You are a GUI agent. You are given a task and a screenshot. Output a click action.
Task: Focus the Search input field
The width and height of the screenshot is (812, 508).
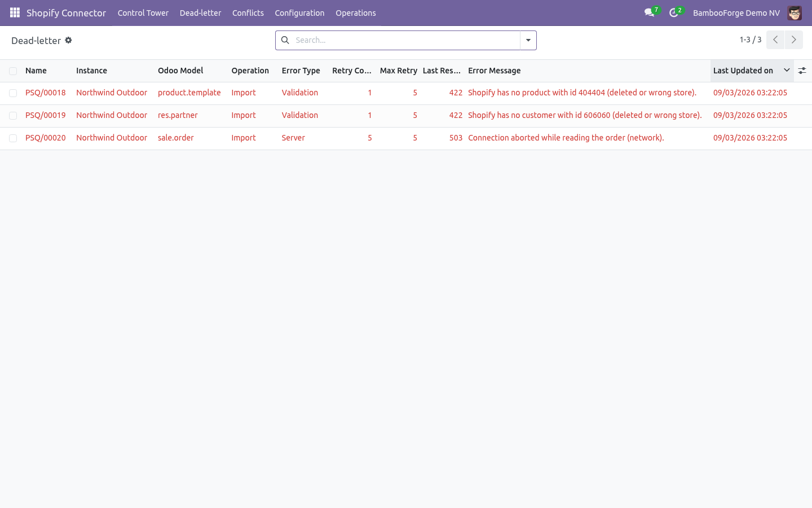tap(406, 40)
